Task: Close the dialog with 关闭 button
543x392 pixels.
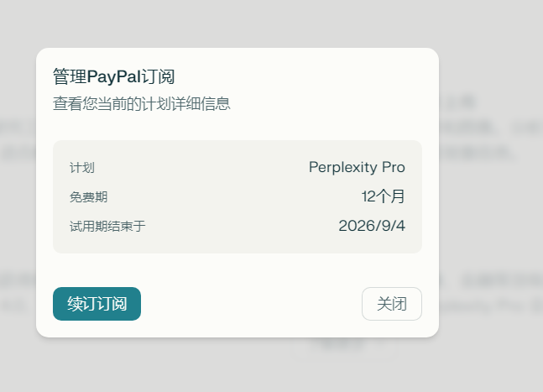Action: coord(392,304)
